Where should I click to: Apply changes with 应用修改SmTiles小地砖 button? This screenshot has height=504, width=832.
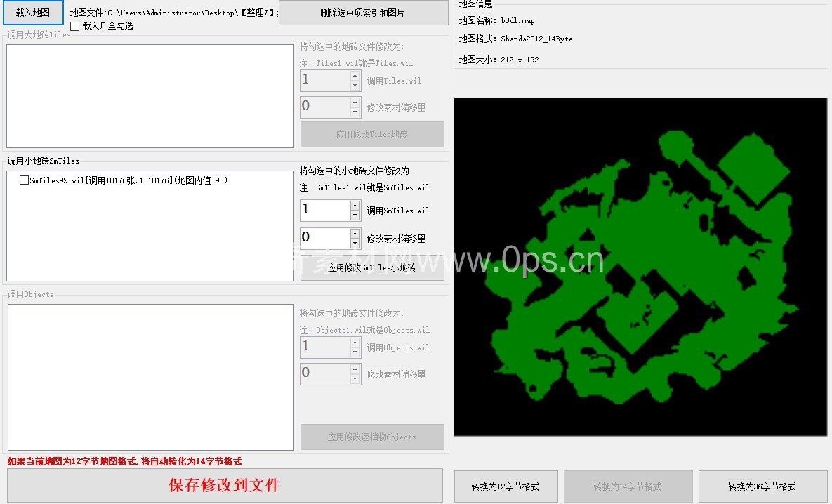(372, 269)
